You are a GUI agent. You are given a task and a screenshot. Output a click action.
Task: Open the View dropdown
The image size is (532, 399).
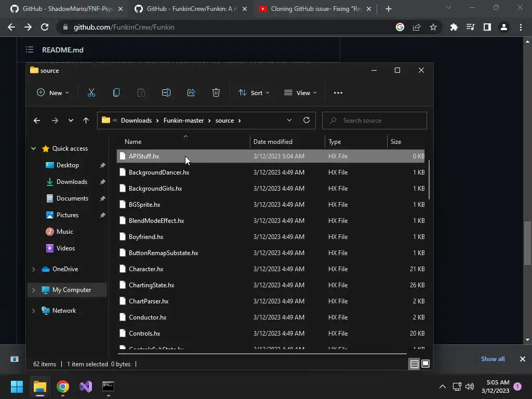click(x=300, y=92)
